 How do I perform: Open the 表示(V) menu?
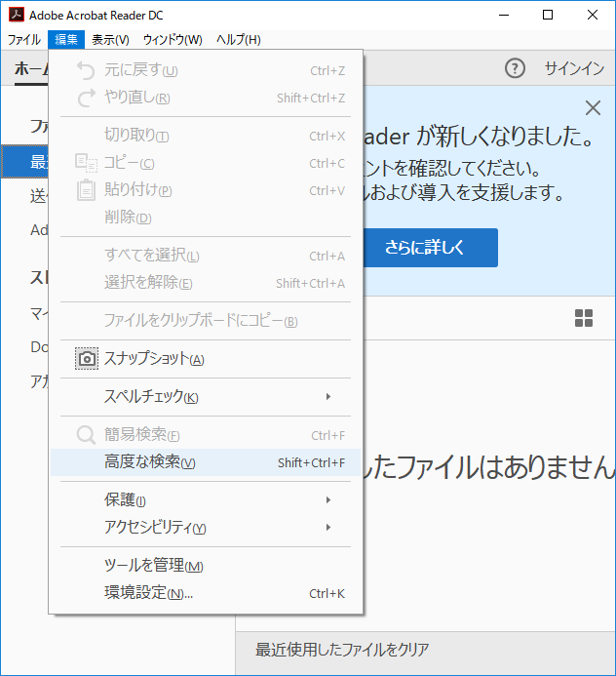point(110,40)
